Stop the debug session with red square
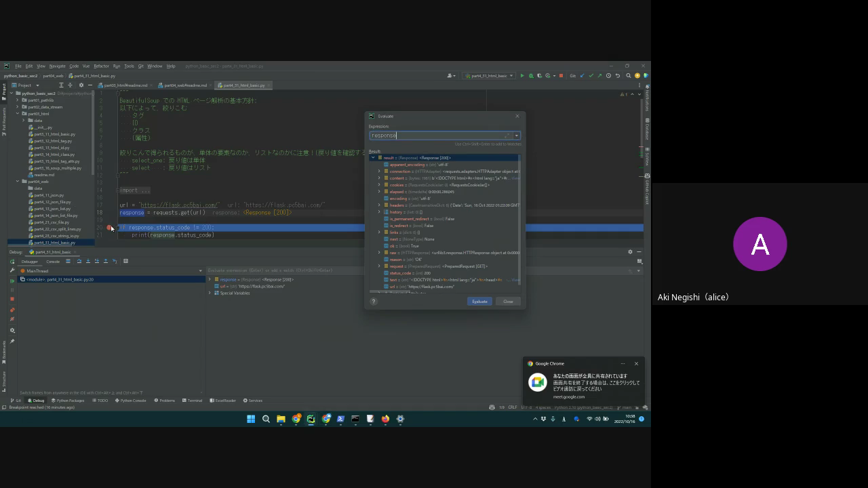868x488 pixels. [12, 299]
